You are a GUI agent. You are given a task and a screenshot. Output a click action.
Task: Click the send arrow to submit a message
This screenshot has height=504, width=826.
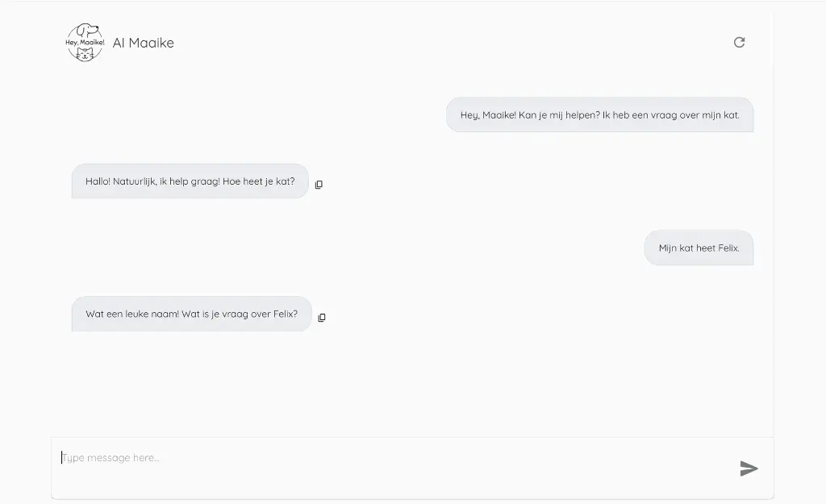749,468
